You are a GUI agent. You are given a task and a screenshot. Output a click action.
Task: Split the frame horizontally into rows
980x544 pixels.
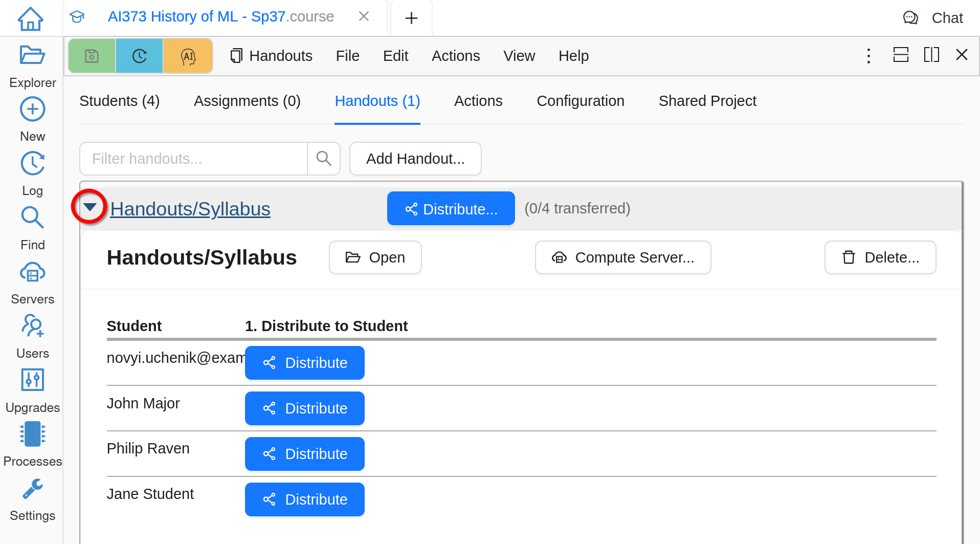(x=901, y=55)
